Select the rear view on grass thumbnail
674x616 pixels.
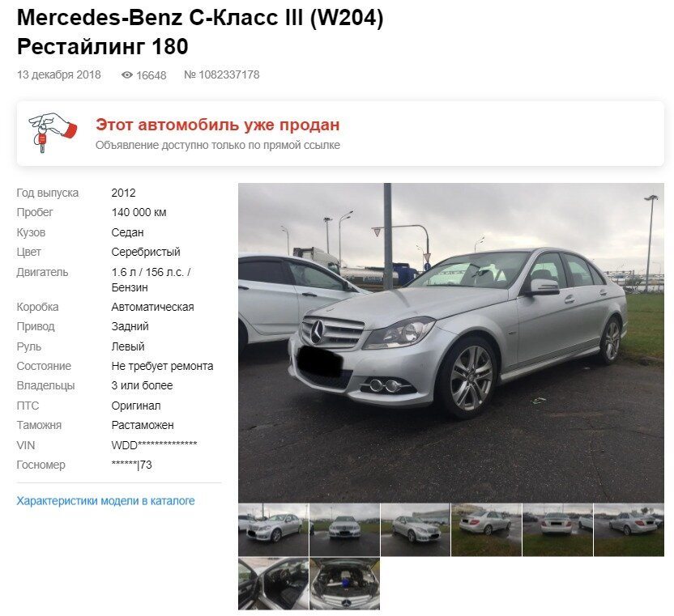(x=487, y=530)
